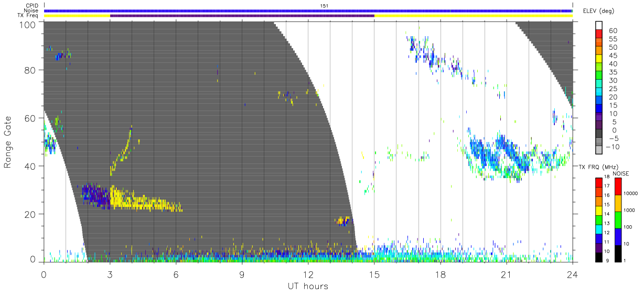The width and height of the screenshot is (644, 297).
Task: Click the diagonal yellow streak near hour 4
Action: point(122,151)
